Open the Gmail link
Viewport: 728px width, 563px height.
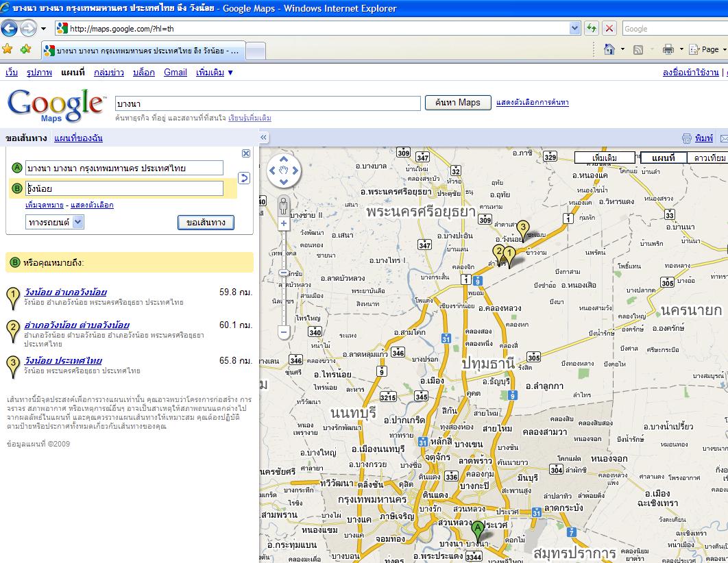pos(175,73)
